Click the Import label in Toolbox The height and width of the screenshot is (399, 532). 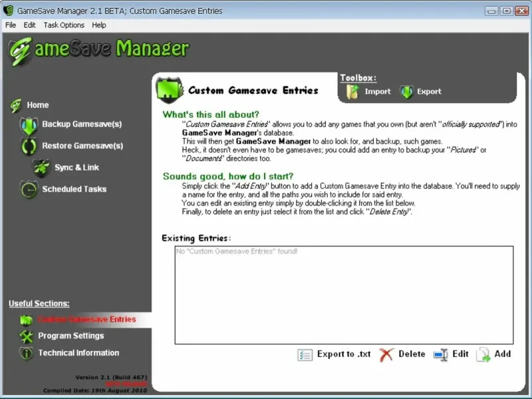tap(378, 92)
